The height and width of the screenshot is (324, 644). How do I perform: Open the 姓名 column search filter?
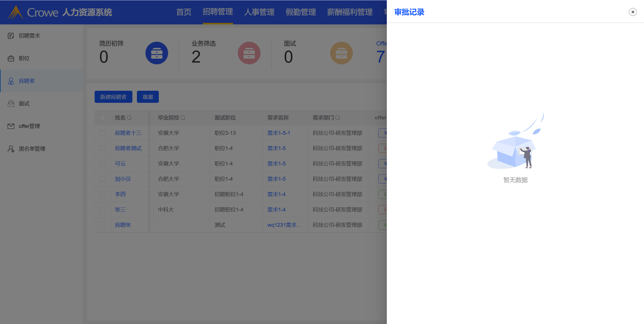[129, 118]
